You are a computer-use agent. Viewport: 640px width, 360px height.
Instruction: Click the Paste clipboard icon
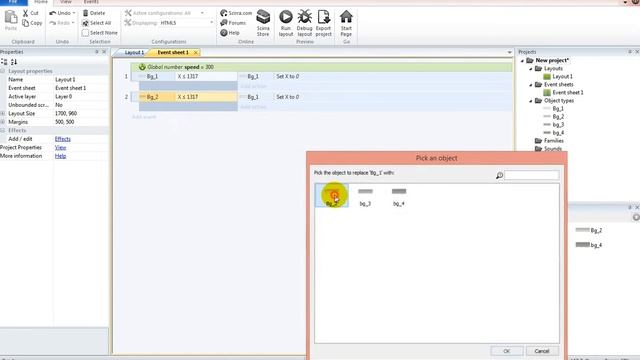pyautogui.click(x=11, y=17)
